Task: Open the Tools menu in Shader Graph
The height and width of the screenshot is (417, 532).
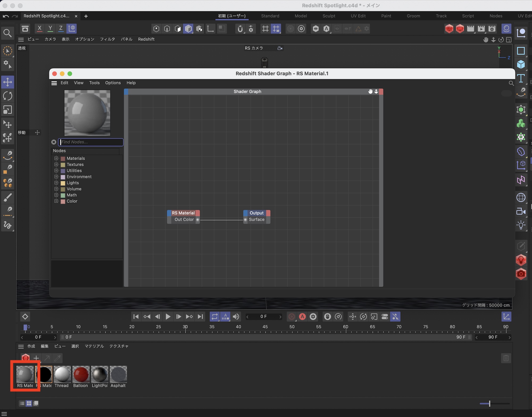Action: [x=94, y=83]
